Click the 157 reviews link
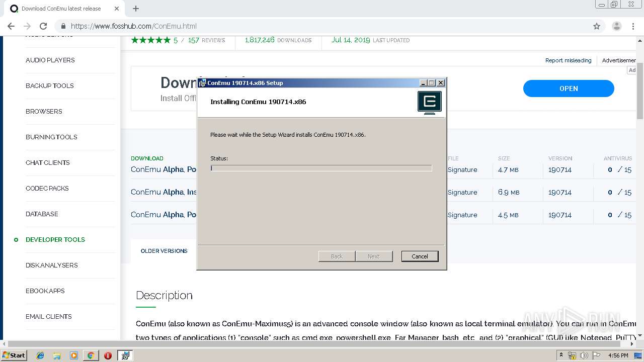The image size is (644, 362). 206,40
